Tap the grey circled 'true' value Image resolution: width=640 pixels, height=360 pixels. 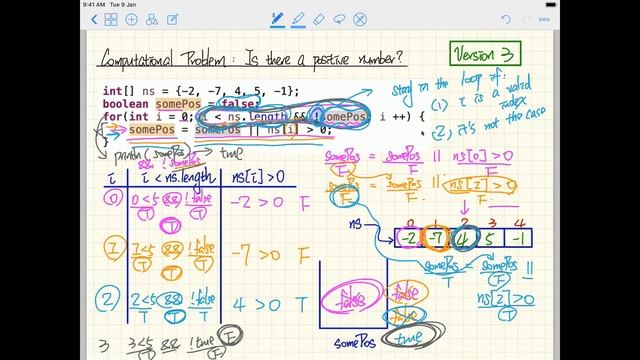[412, 337]
